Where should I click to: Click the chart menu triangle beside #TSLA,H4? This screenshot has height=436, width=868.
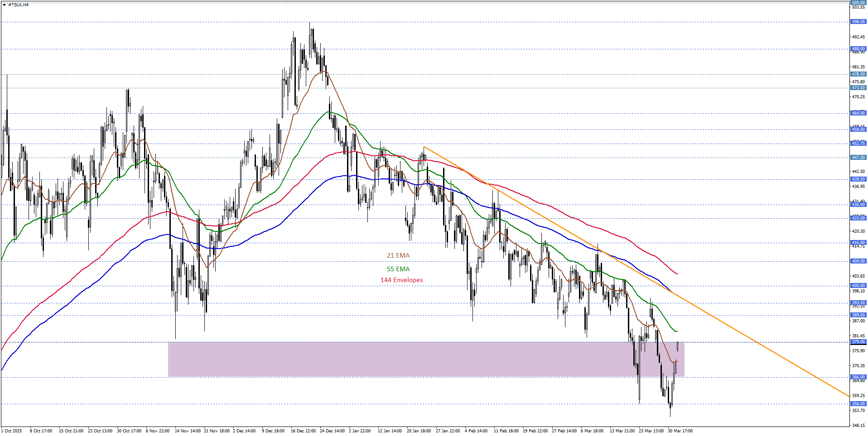coord(4,5)
